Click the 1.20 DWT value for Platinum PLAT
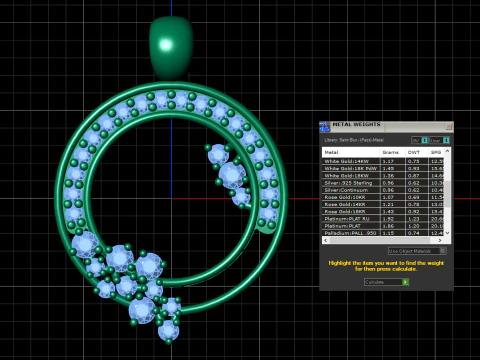Screen dimensions: 480x360 (x=413, y=226)
